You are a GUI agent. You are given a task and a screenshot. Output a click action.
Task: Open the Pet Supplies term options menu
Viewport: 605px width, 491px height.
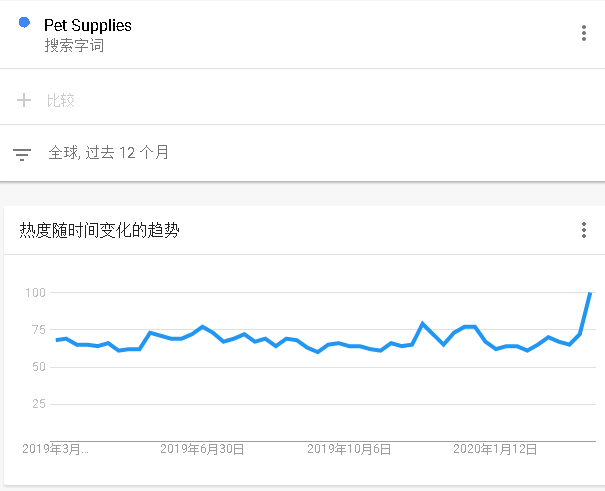(x=584, y=33)
